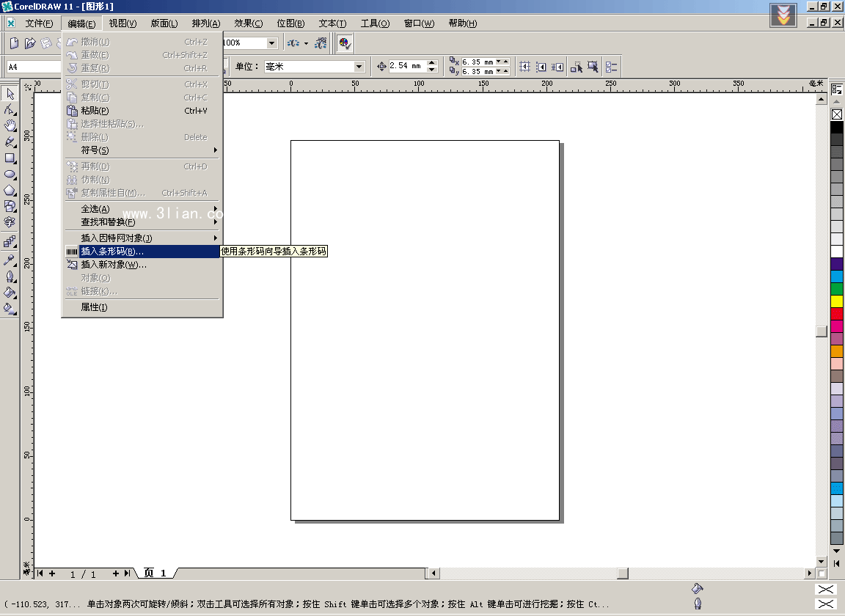The width and height of the screenshot is (845, 616).
Task: Open the 效果(C) menu
Action: [249, 23]
